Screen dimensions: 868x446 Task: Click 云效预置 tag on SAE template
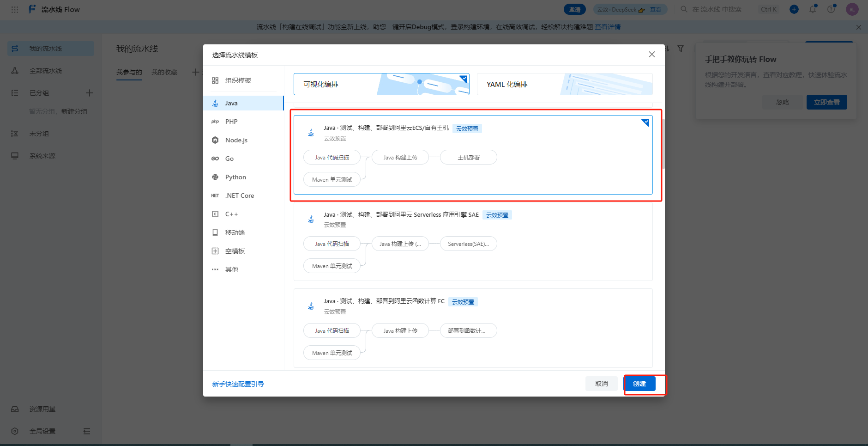point(497,215)
